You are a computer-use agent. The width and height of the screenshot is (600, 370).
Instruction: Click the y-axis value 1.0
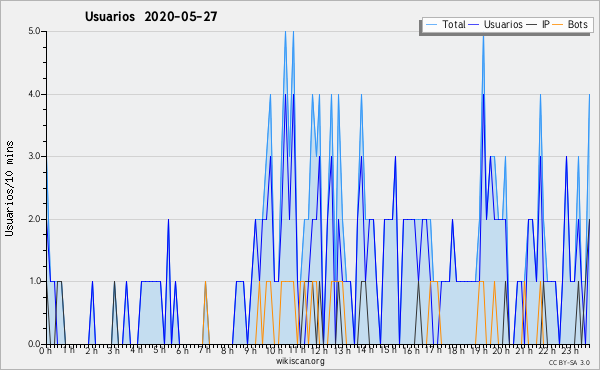(x=34, y=282)
